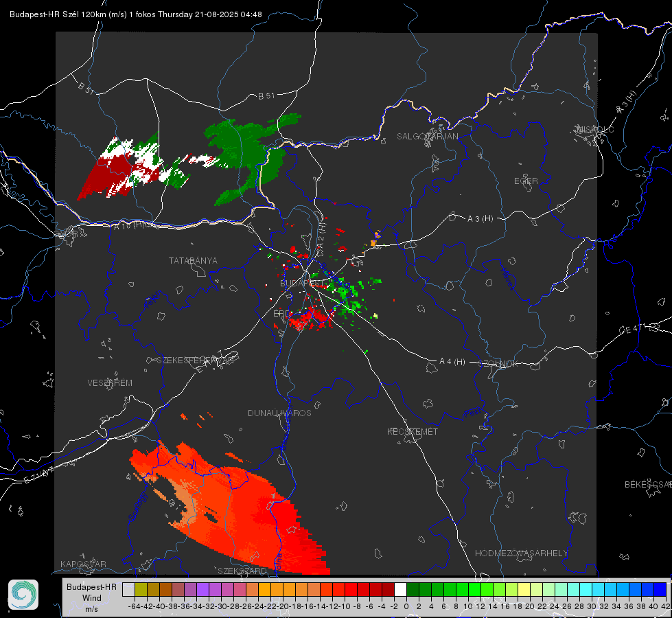The width and height of the screenshot is (672, 618).
Task: Click the HÓDMEZŐVÁSÁRHELY city label
Action: [x=521, y=553]
